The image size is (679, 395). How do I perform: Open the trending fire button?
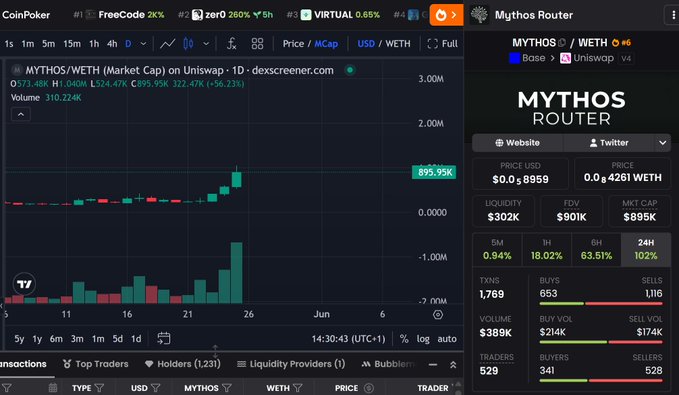coord(446,15)
